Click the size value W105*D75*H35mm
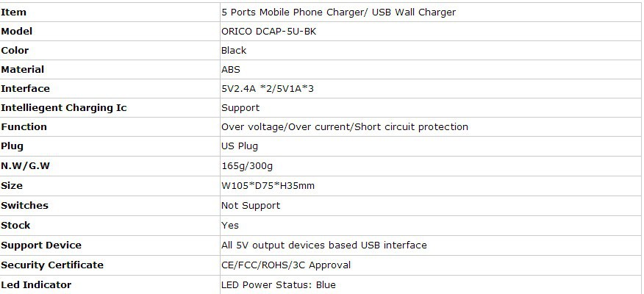 click(268, 186)
